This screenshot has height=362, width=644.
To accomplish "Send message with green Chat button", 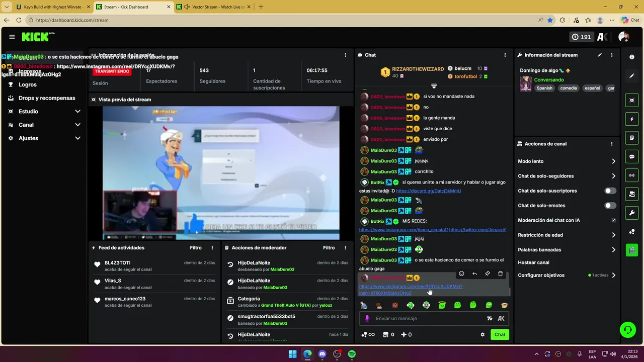I will (500, 335).
